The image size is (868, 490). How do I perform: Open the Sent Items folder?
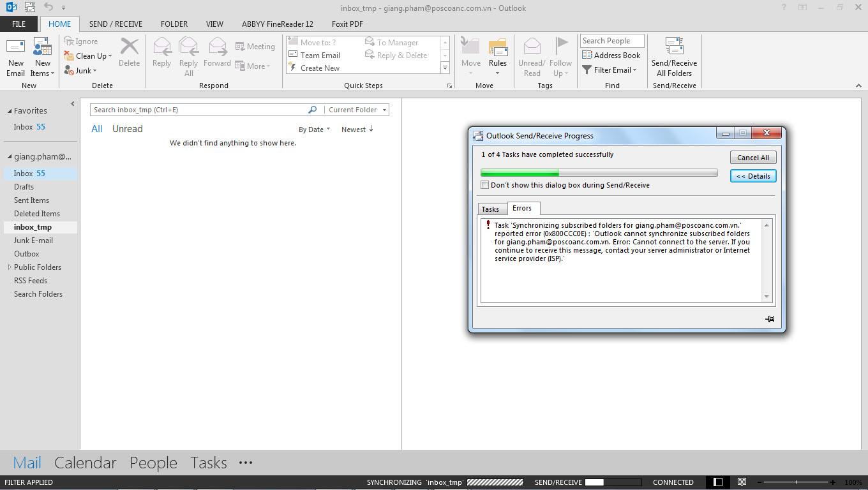point(31,200)
